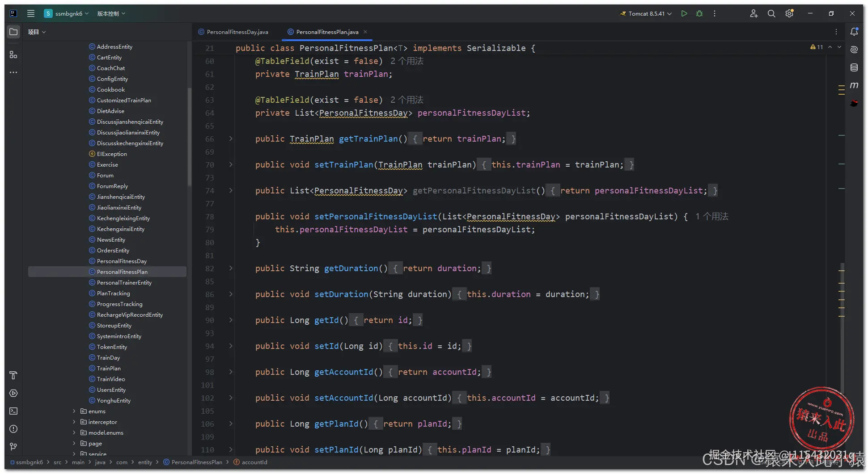Viewport: 868px width, 474px height.
Task: Open AddressEntity class in project tree
Action: pos(114,46)
